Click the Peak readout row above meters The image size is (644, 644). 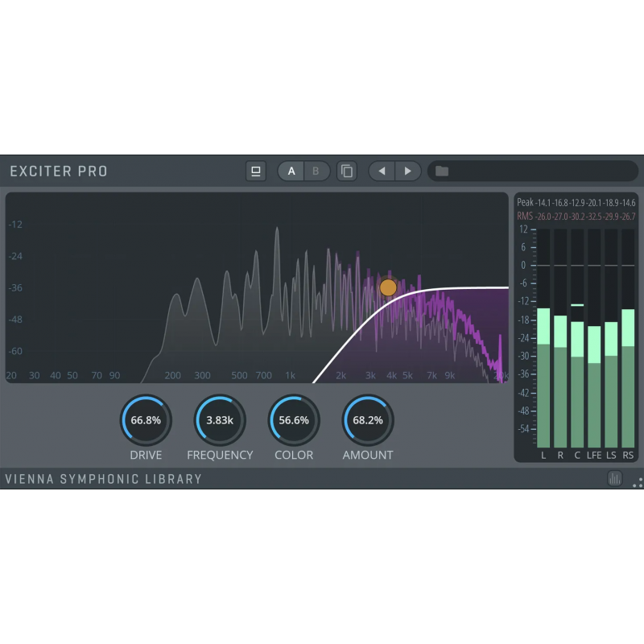(576, 203)
